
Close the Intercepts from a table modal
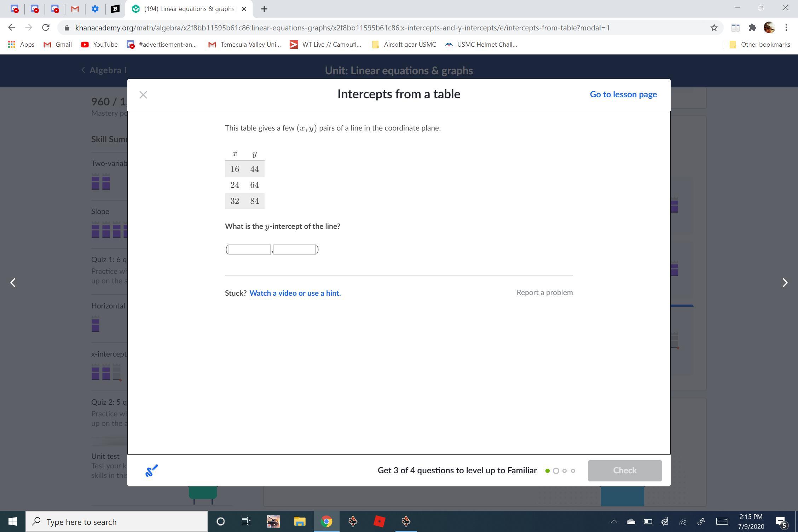[x=143, y=95]
